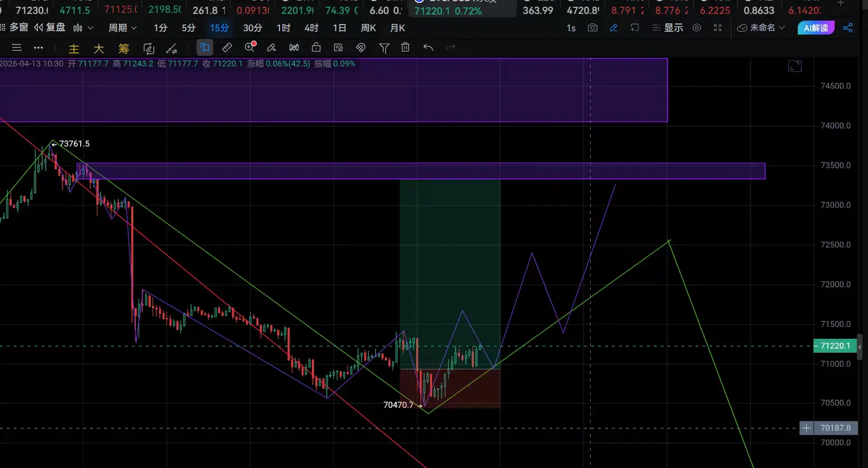The height and width of the screenshot is (468, 868).
Task: Select the 月K monthly timeframe
Action: click(398, 27)
